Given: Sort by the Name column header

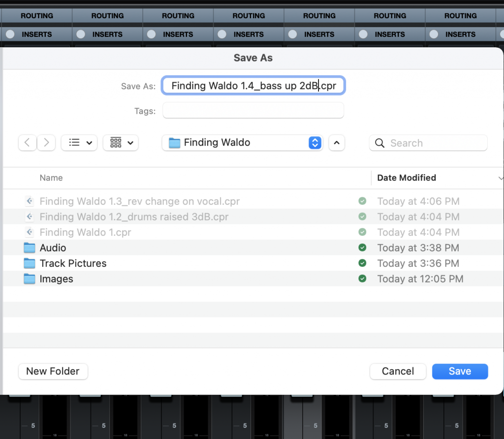Looking at the screenshot, I should pyautogui.click(x=51, y=178).
